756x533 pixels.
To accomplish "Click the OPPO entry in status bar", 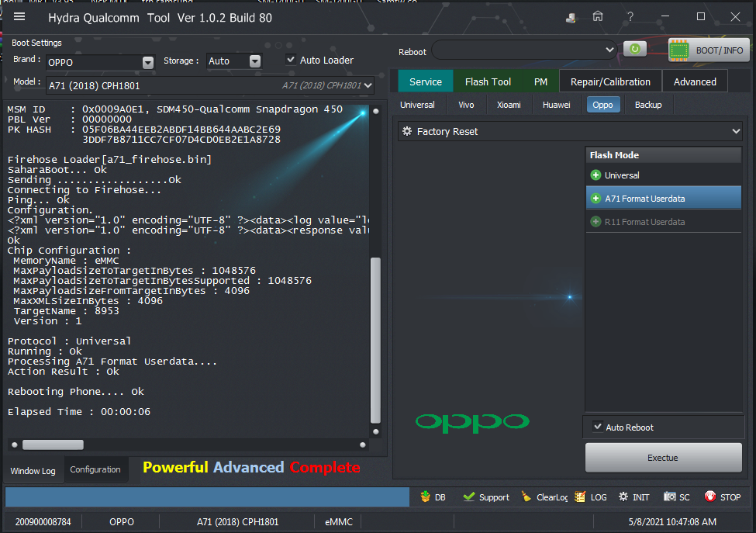I will (x=122, y=521).
